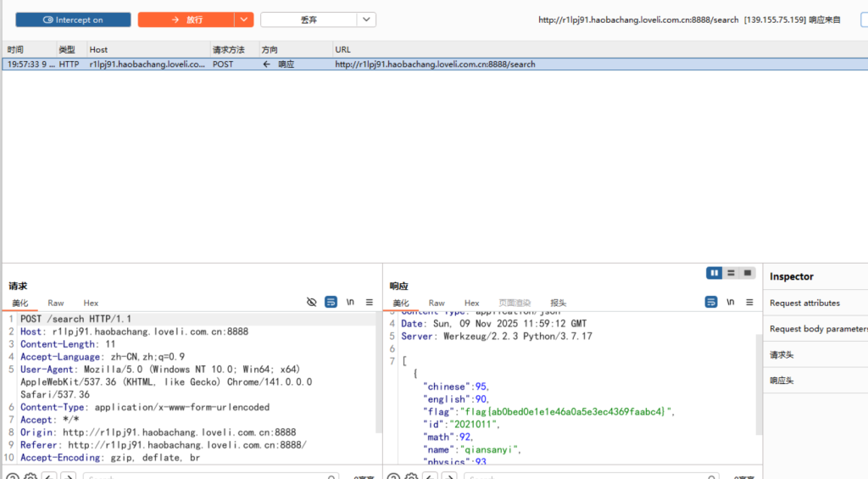
Task: Select the stacked horizontal layout icon
Action: (731, 273)
